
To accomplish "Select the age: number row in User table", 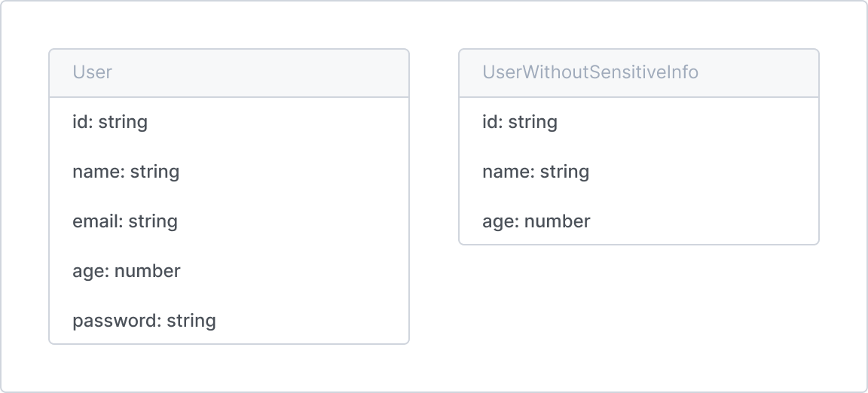I will pos(229,271).
